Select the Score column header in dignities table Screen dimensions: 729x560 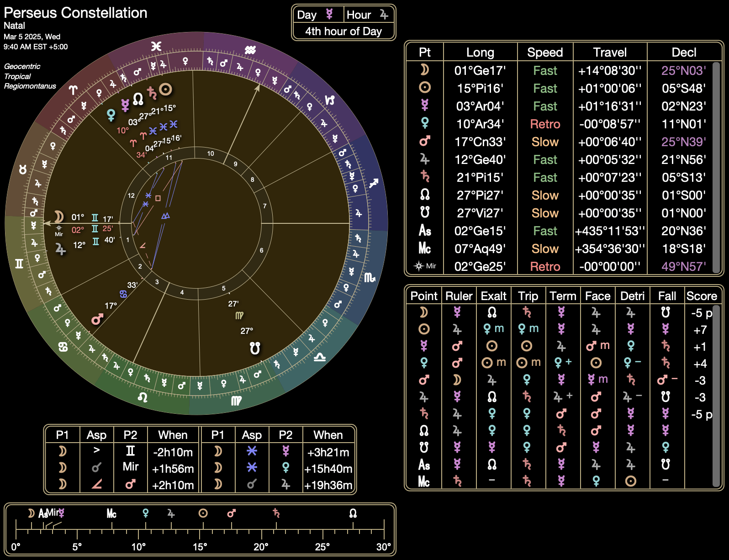(x=702, y=296)
